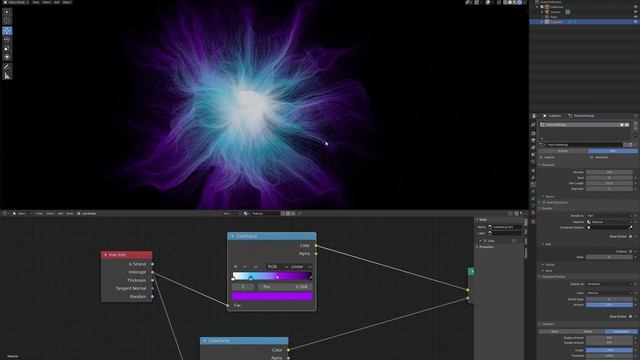Enable the Hair Dynamics checkbox
Image resolution: width=640 pixels, height=360 pixels.
544,202
